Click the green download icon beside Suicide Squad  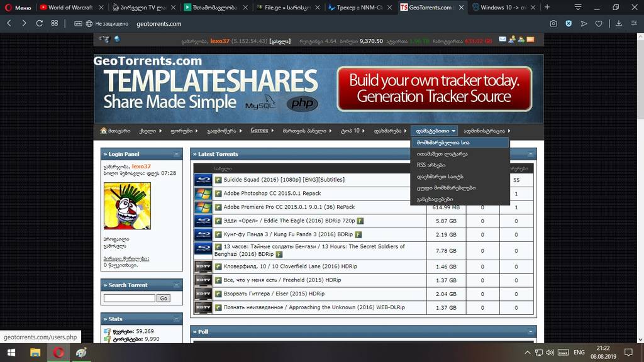[x=218, y=180]
